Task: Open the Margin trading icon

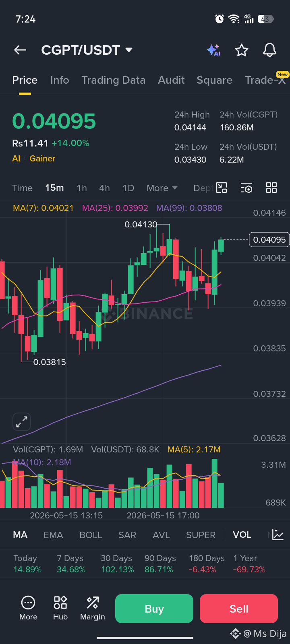Action: 93,603
